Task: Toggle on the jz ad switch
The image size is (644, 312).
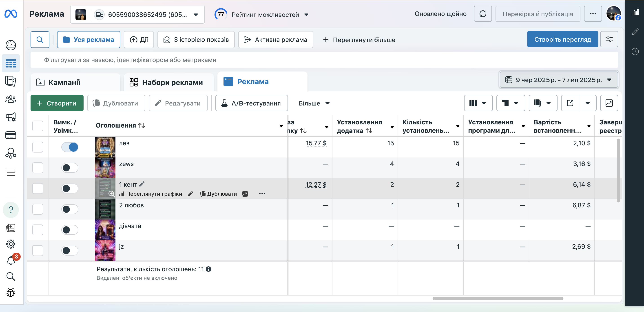Action: click(70, 251)
